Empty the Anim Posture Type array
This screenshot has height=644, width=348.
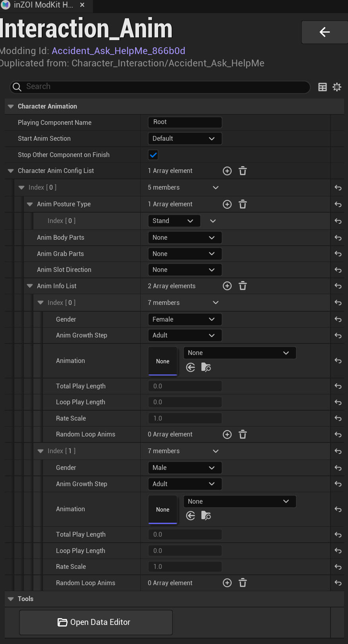point(243,204)
